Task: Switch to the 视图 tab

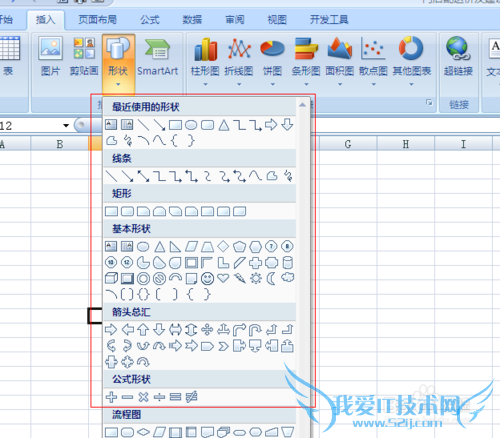Action: (x=277, y=20)
